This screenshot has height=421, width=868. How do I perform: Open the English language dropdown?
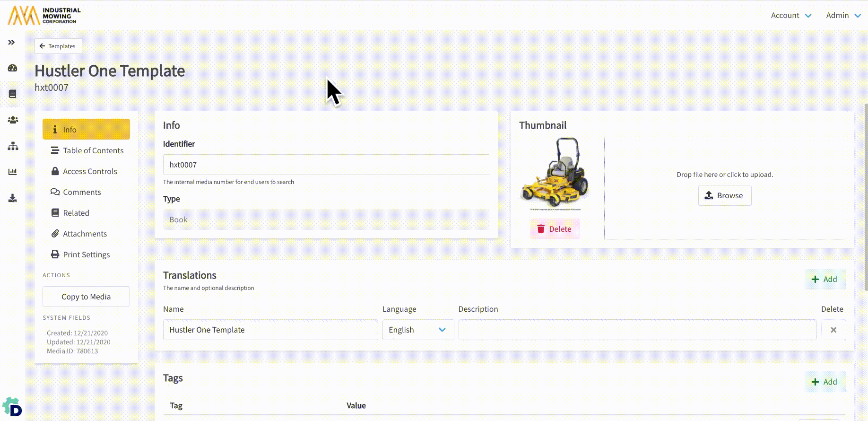(x=417, y=330)
